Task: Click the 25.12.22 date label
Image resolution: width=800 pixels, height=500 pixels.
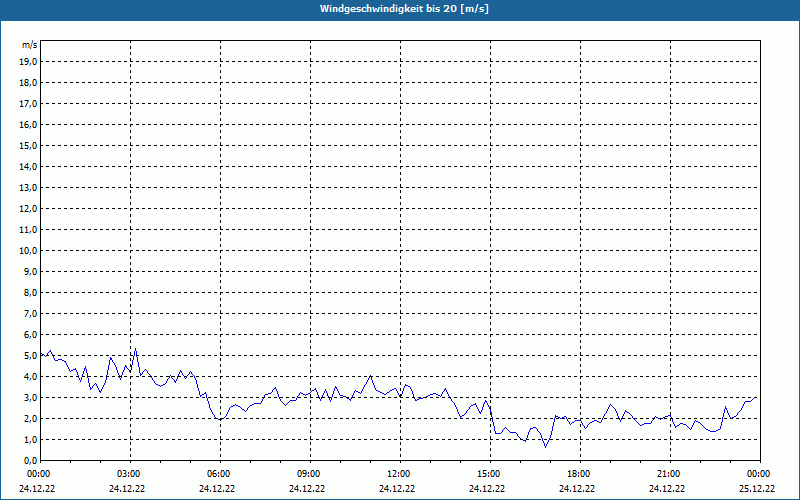Action: click(757, 489)
